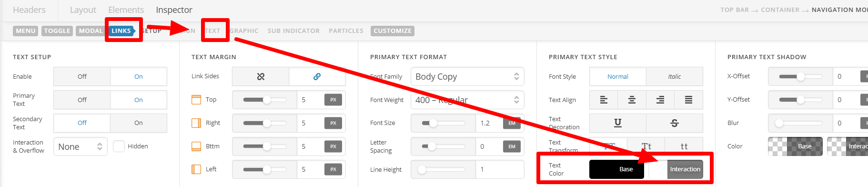Screen dimensions: 868x187
Task: Edit the Top margin value field
Action: click(x=311, y=100)
